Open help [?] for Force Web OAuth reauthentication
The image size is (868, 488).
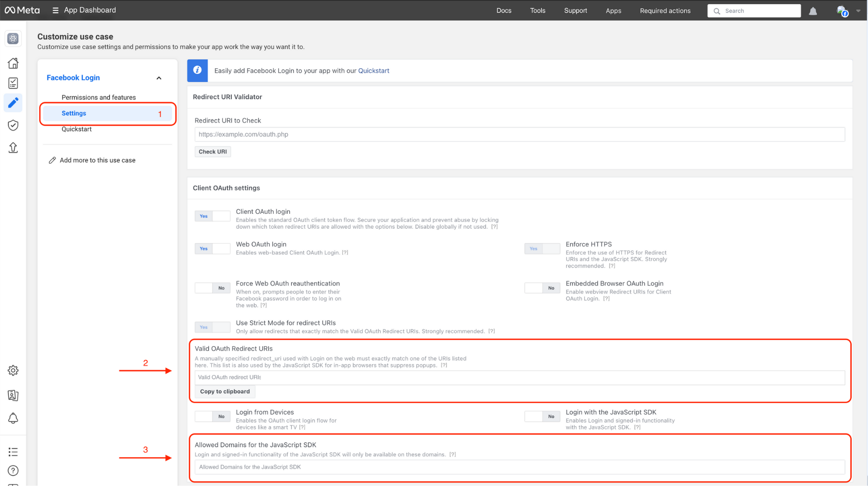coord(264,305)
